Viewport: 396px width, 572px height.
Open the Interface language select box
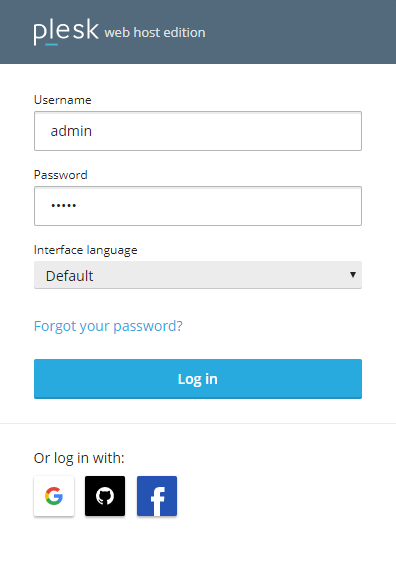coord(198,275)
